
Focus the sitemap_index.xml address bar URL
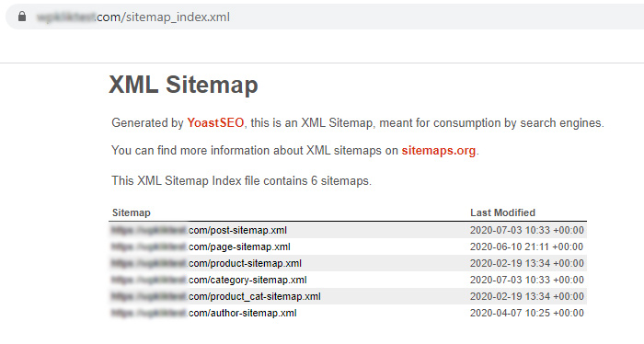coord(133,17)
